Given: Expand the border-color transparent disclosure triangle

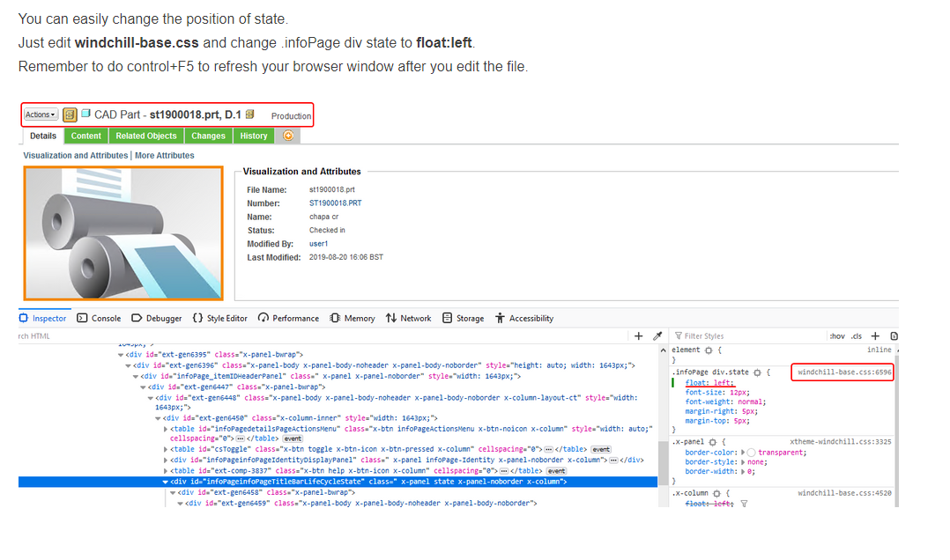Looking at the screenshot, I should click(x=743, y=453).
